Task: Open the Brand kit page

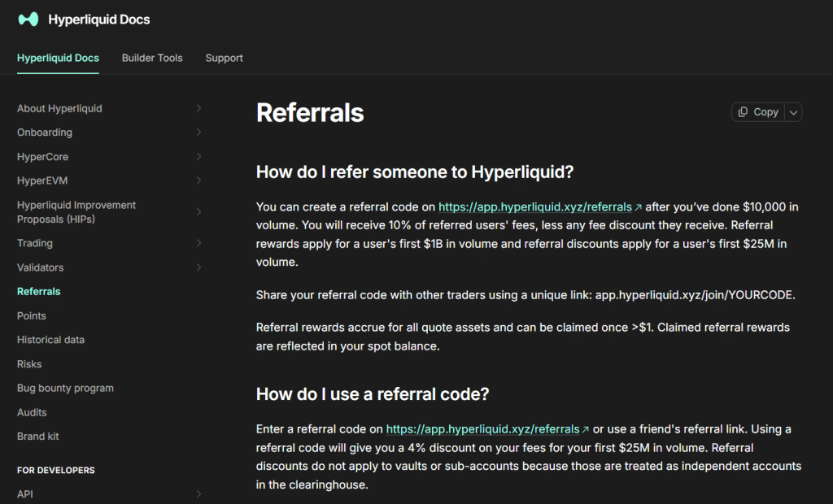Action: pyautogui.click(x=37, y=437)
